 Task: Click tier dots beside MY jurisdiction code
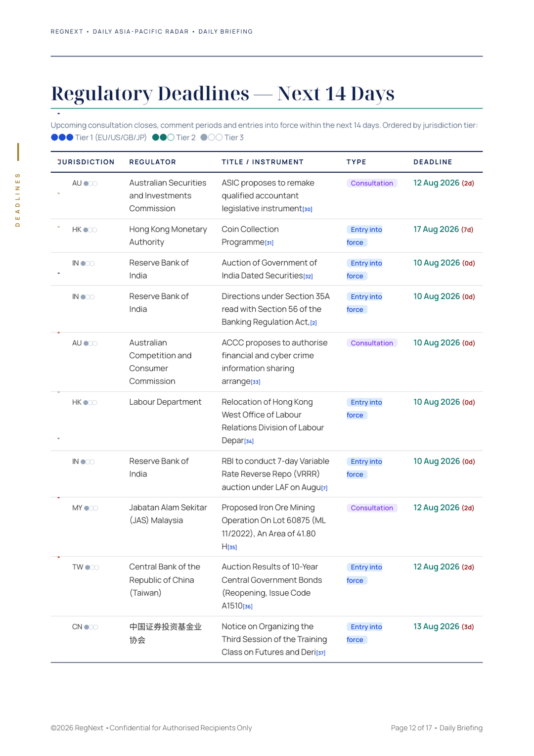point(91,508)
